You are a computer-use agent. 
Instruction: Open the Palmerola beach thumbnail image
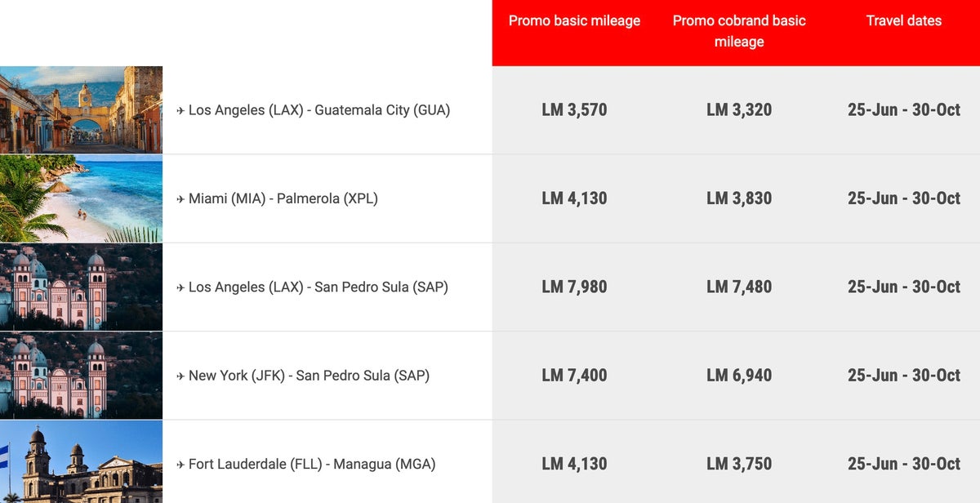[81, 198]
